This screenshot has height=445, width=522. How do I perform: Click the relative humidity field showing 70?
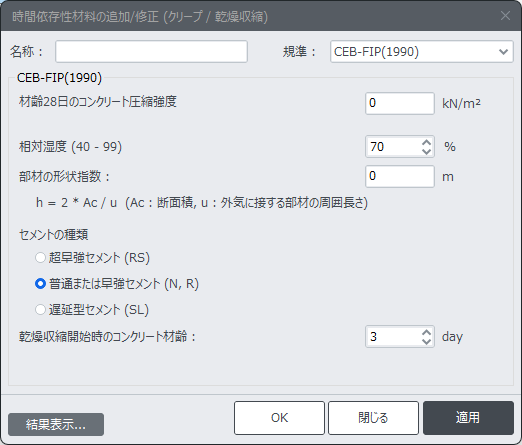tap(393, 146)
